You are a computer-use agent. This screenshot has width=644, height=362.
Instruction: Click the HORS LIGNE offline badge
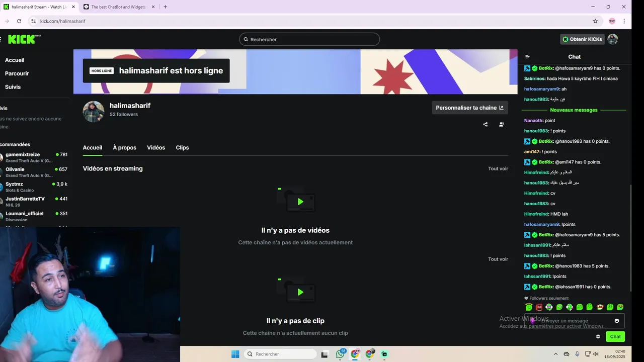[102, 71]
